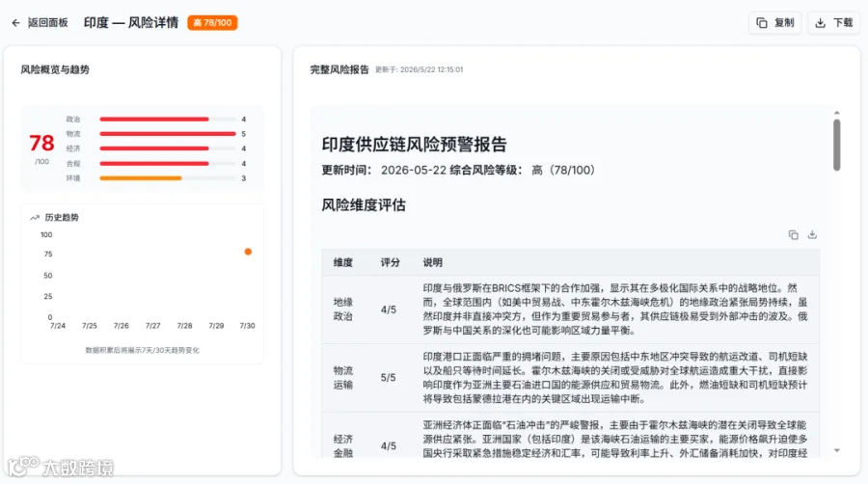This screenshot has height=484, width=868.
Task: Click the 7/30 date label on chart
Action: (x=247, y=326)
